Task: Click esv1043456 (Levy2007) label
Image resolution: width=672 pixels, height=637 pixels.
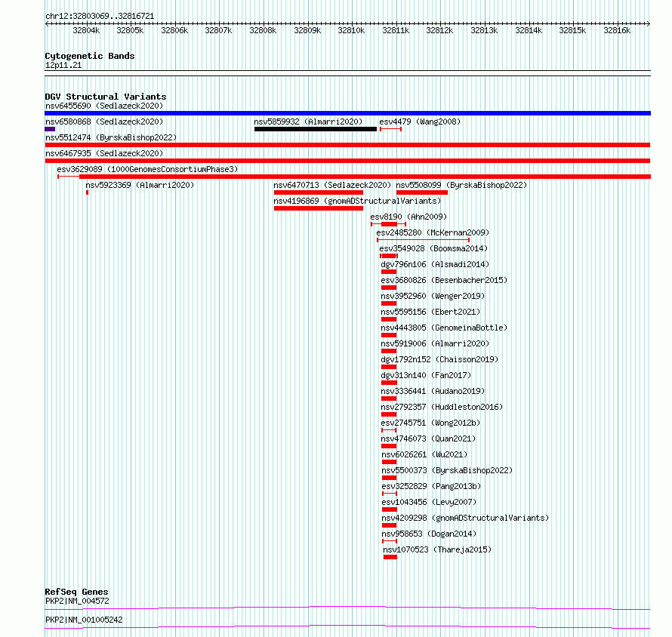Action: click(429, 502)
